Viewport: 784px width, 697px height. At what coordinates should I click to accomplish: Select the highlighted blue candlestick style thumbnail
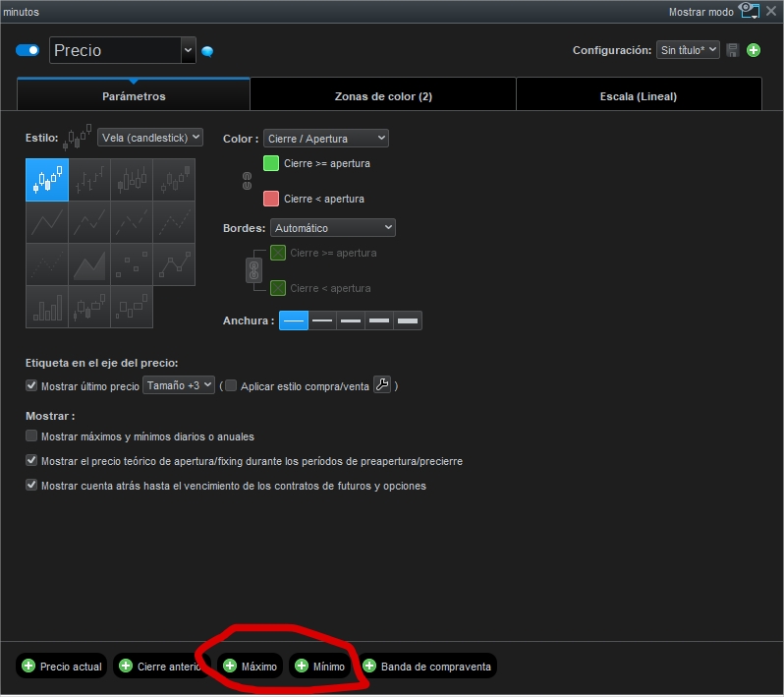(47, 180)
